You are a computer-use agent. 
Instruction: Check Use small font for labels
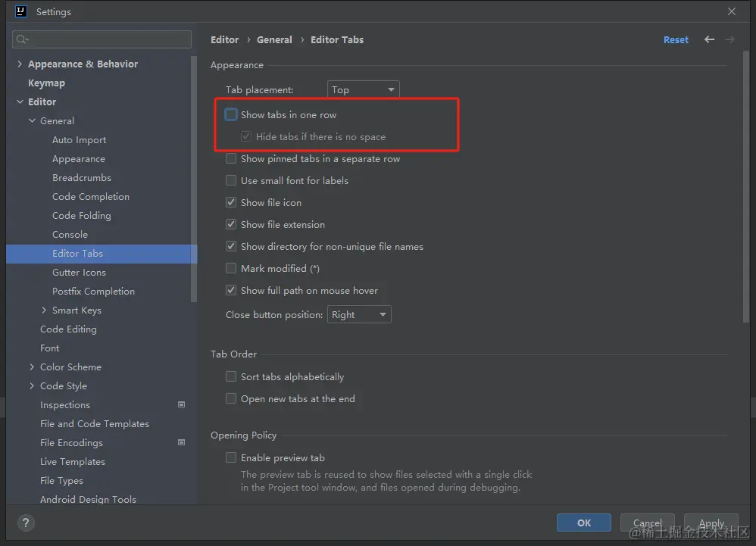click(x=231, y=181)
